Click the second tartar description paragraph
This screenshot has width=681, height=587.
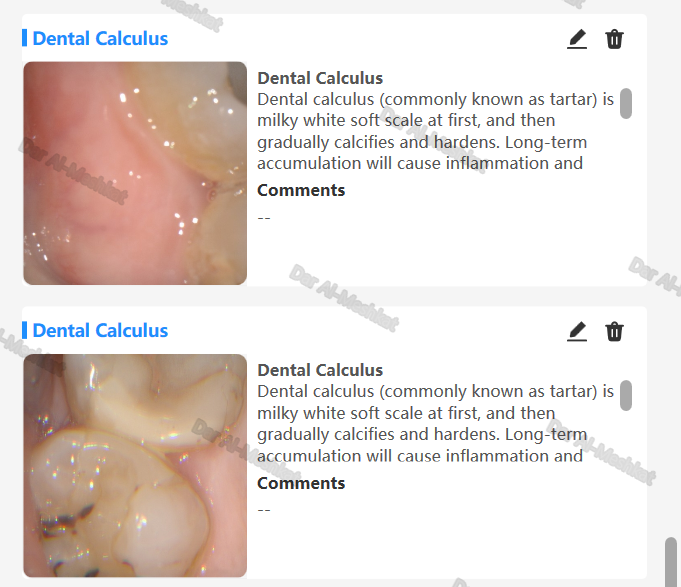435,423
